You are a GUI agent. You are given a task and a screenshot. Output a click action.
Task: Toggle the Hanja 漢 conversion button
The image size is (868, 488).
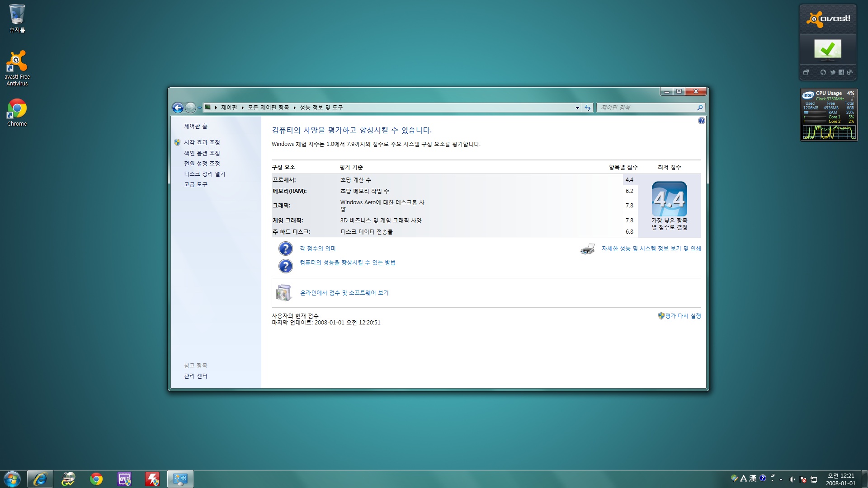(753, 478)
